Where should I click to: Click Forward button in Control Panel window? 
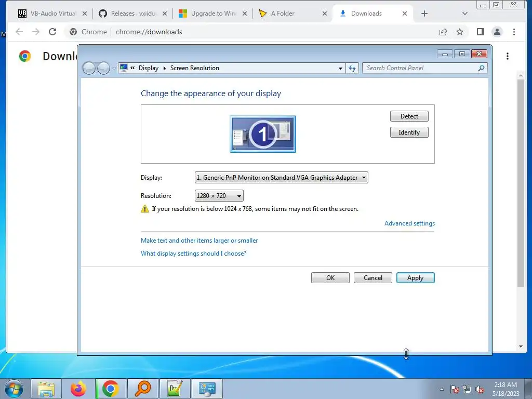[x=103, y=68]
